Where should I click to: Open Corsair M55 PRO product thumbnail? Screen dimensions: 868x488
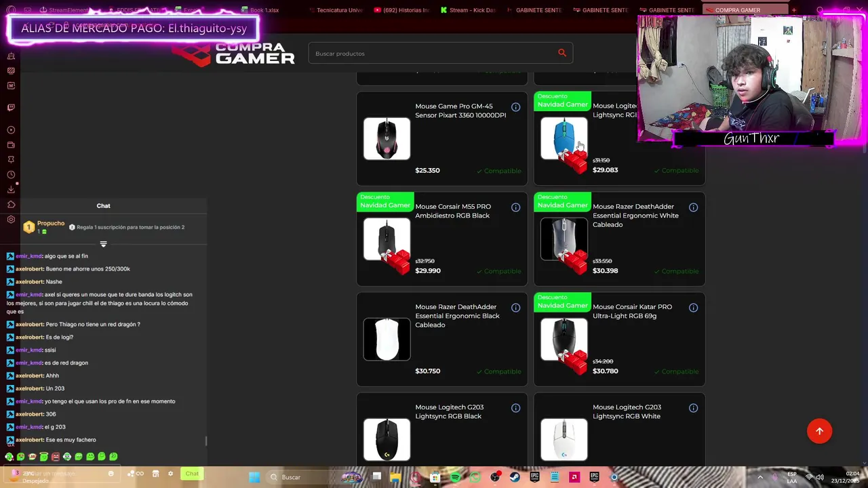click(x=387, y=239)
